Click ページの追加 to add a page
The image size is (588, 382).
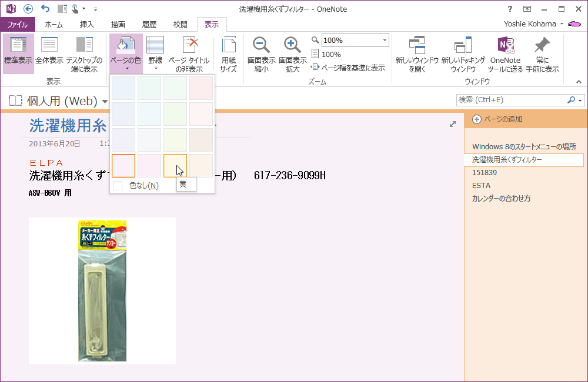click(x=497, y=119)
